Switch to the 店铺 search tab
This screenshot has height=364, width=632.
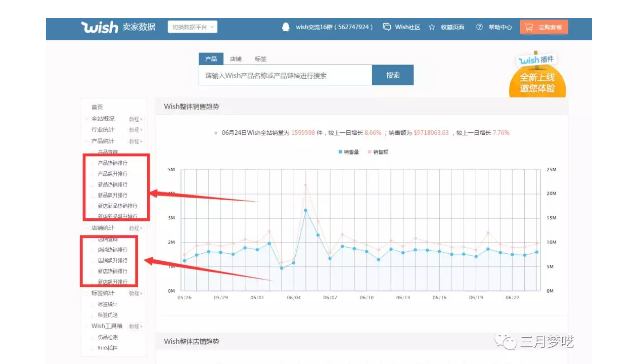(236, 59)
